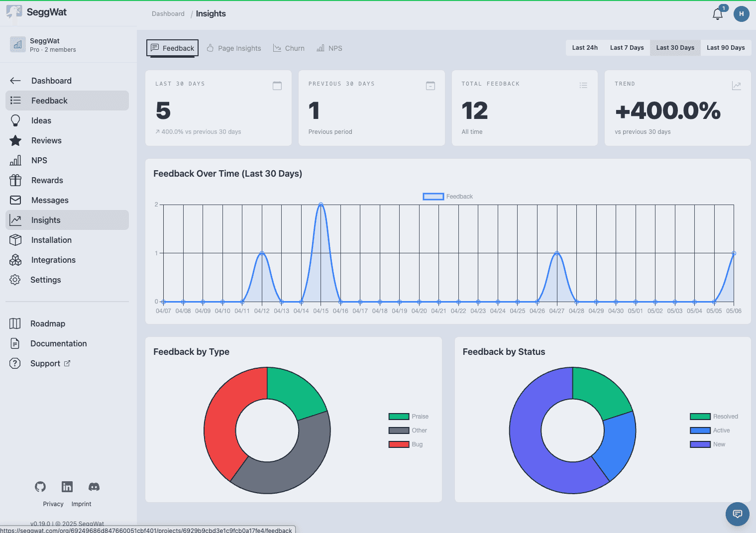Select the Last 30 Days time range

[675, 48]
